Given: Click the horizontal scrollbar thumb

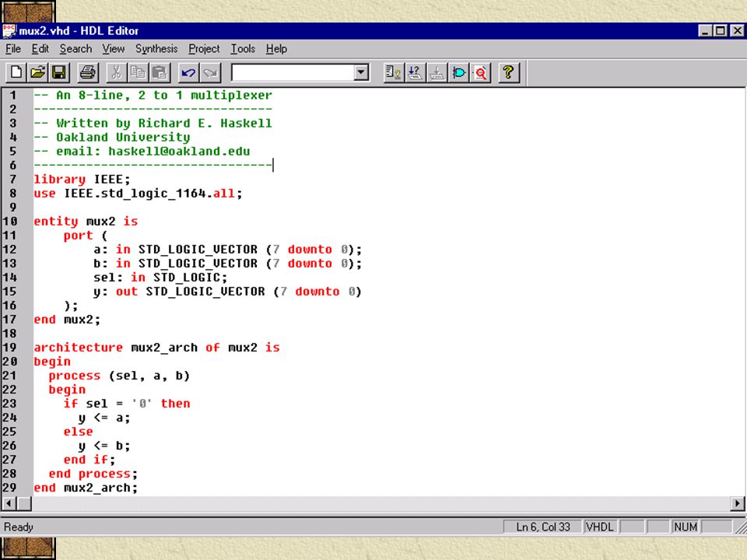Looking at the screenshot, I should [x=24, y=503].
